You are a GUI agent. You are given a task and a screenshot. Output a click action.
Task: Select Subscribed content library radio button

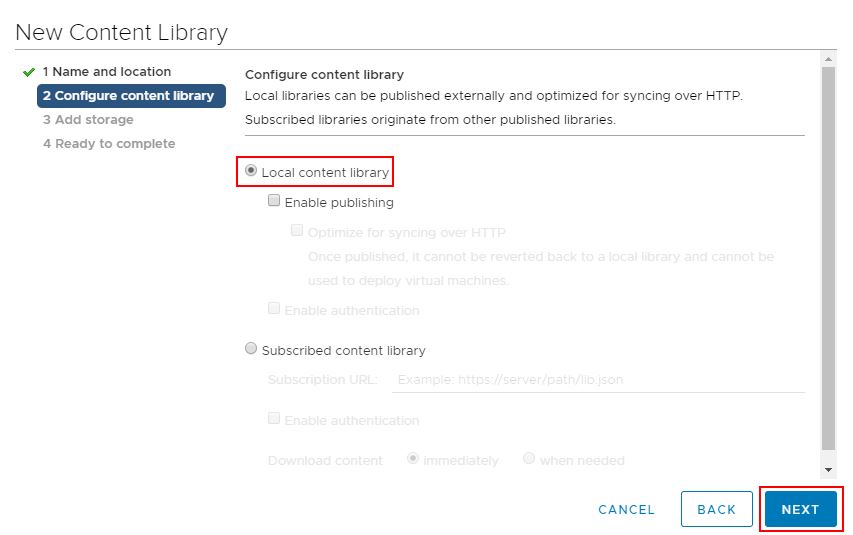tap(251, 348)
